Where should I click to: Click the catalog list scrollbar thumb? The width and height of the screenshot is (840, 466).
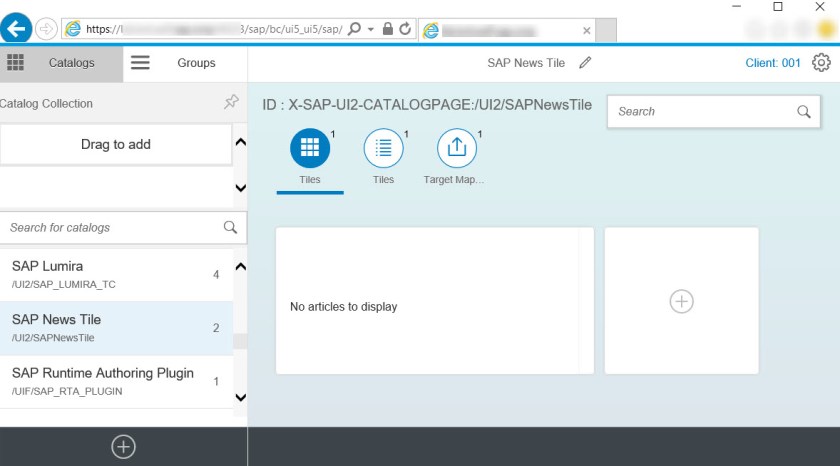click(x=241, y=341)
